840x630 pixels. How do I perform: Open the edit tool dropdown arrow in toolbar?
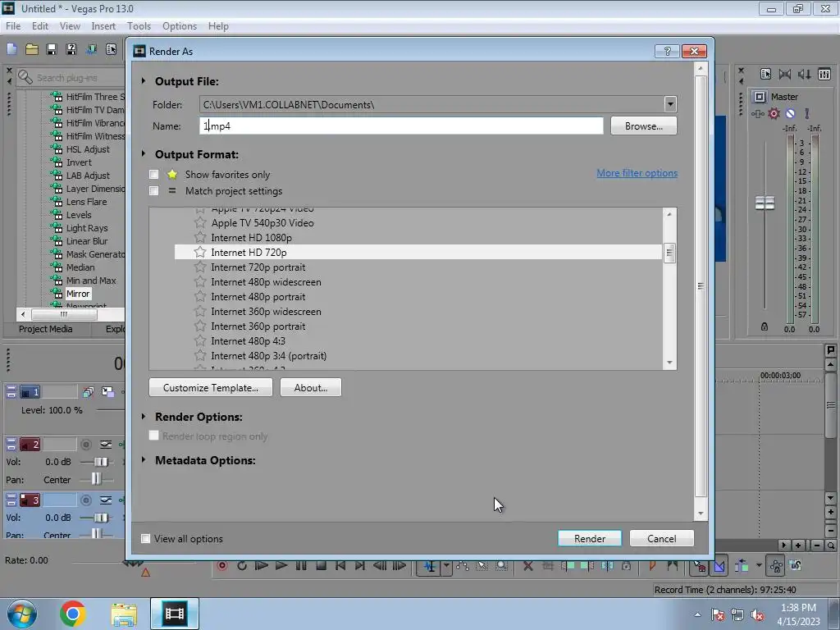pyautogui.click(x=446, y=566)
